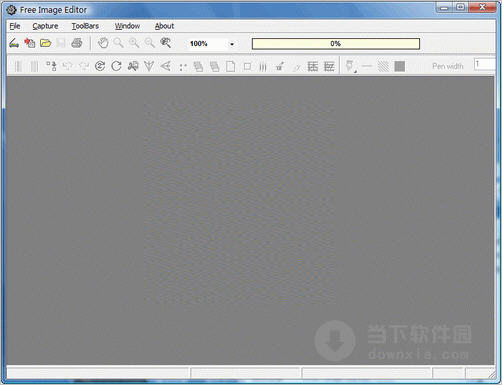Click the rotate clockwise arrow icon
Viewport: 502px width, 385px height.
point(116,66)
